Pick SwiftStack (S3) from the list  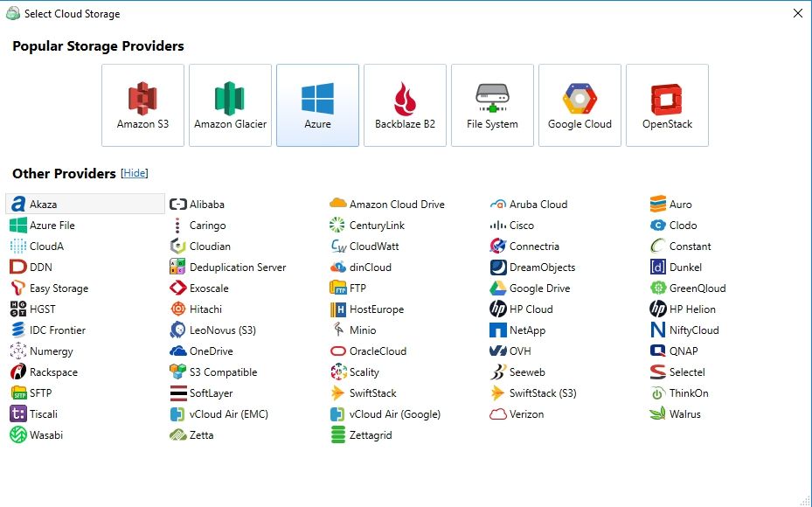(533, 393)
